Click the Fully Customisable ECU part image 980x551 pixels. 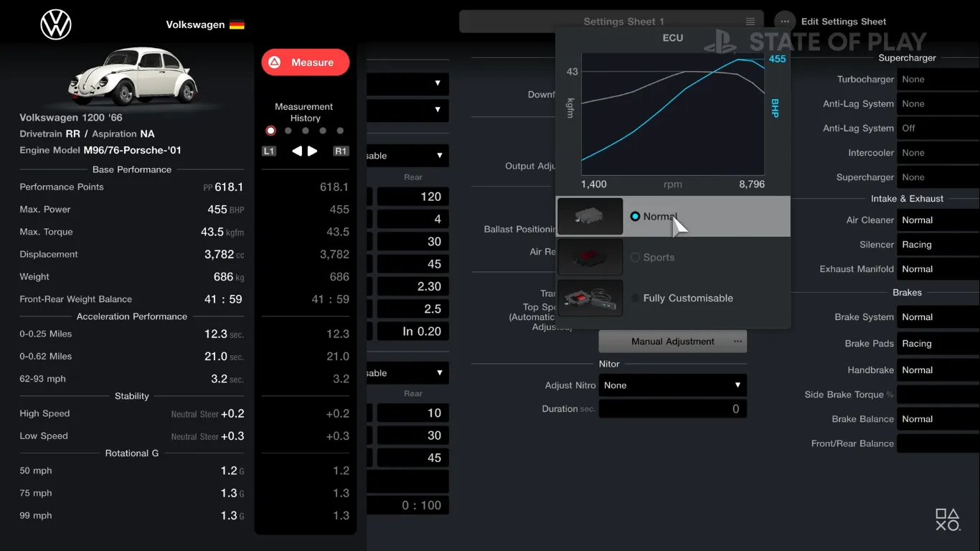(x=590, y=298)
